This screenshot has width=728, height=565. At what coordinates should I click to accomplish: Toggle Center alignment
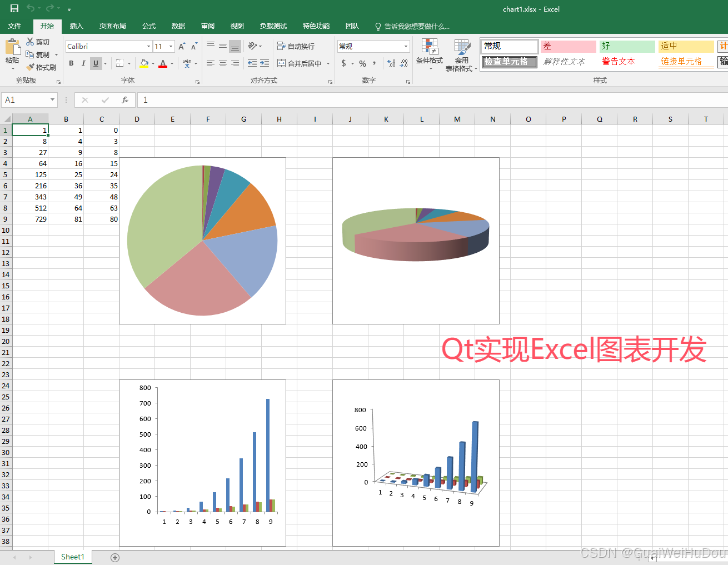[223, 63]
